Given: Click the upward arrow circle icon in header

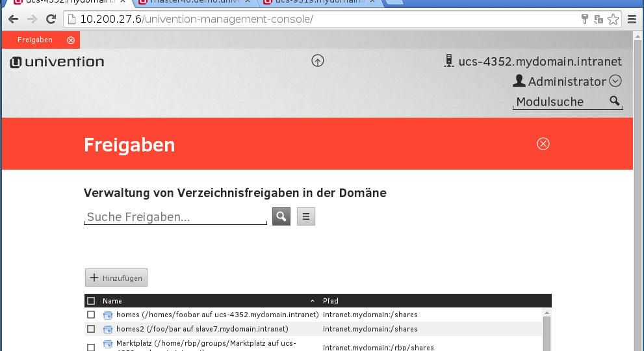Looking at the screenshot, I should (x=318, y=61).
